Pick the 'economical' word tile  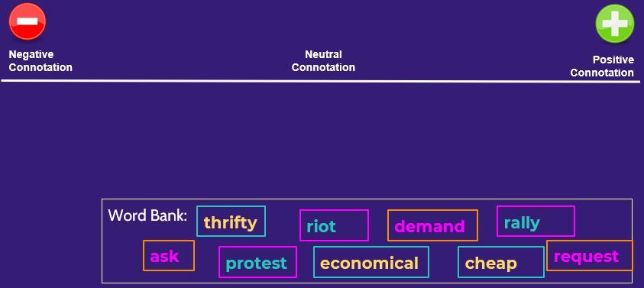pyautogui.click(x=371, y=262)
